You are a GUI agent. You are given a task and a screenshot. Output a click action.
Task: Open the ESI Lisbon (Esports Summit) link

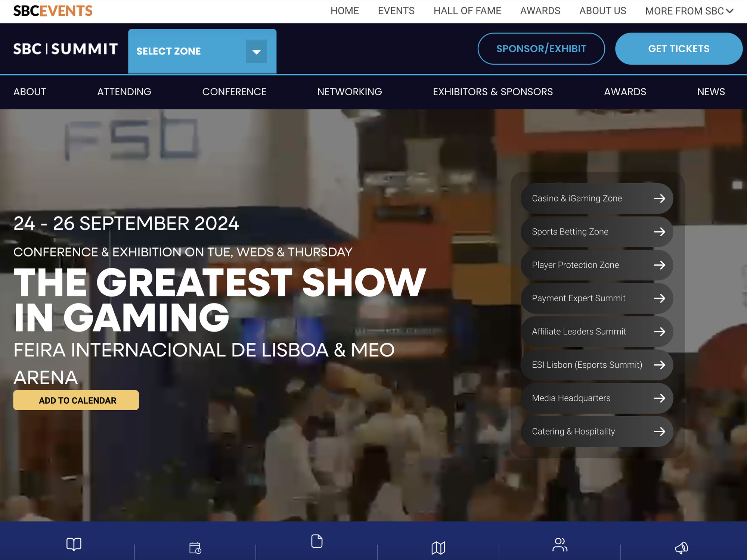tap(597, 364)
